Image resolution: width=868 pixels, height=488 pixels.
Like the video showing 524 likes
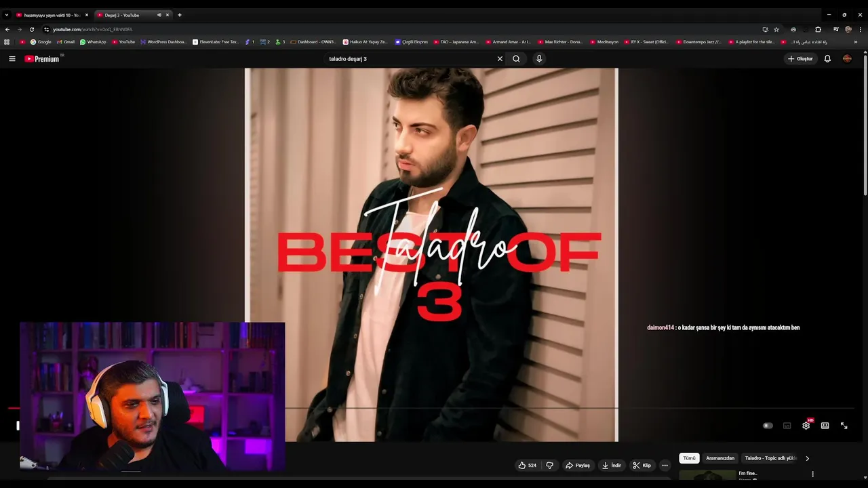tap(527, 466)
